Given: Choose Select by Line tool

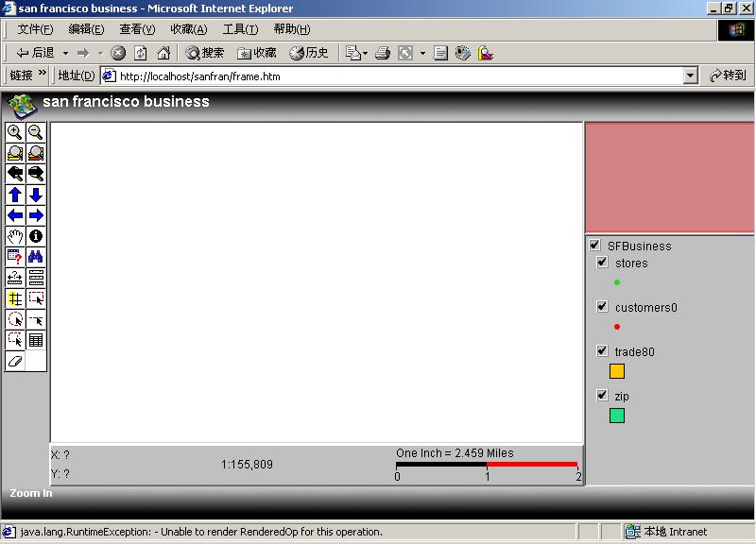Looking at the screenshot, I should (x=36, y=319).
